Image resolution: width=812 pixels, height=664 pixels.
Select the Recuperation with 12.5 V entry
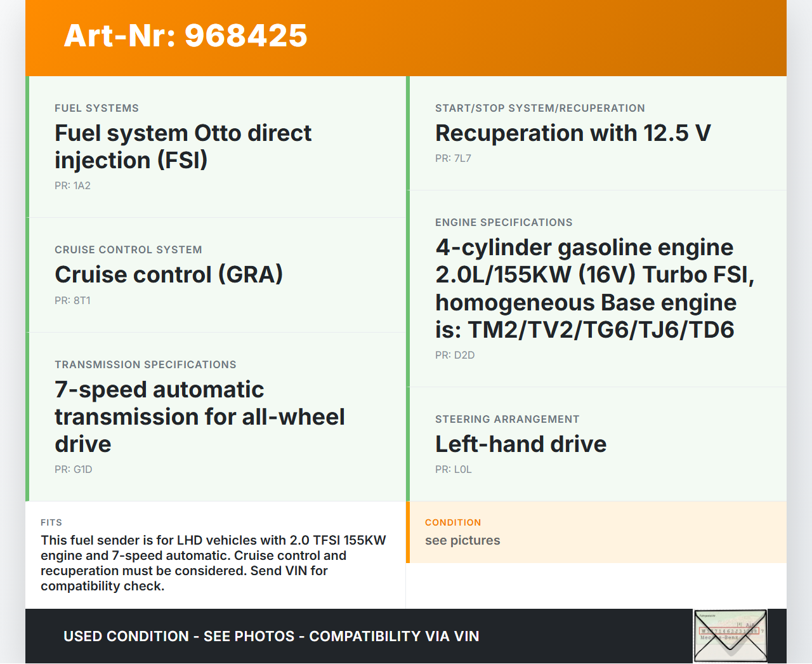[572, 133]
